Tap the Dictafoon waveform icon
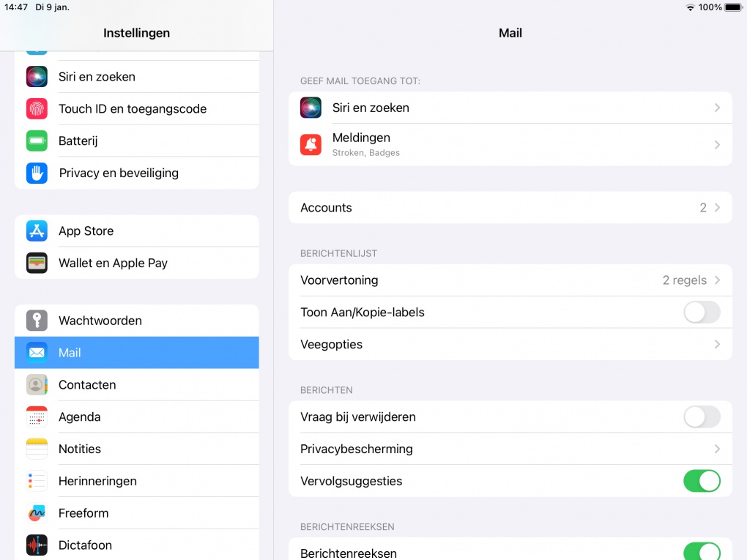The image size is (747, 560). coord(37,545)
